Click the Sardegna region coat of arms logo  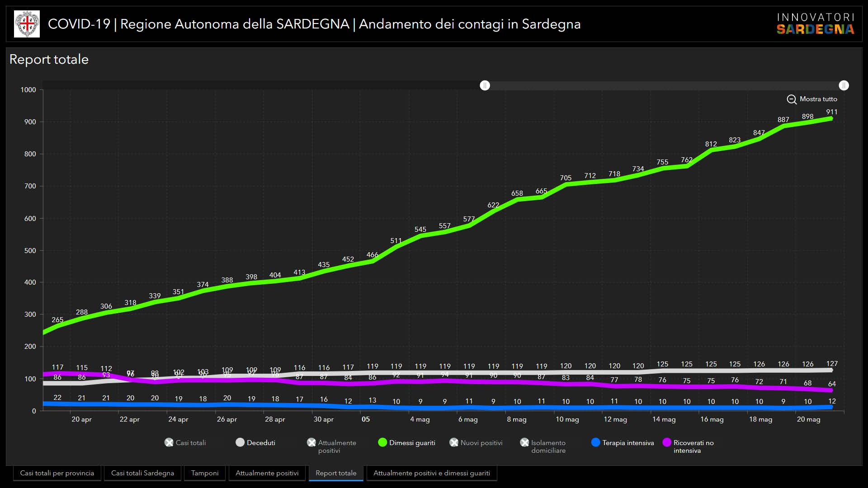point(27,24)
